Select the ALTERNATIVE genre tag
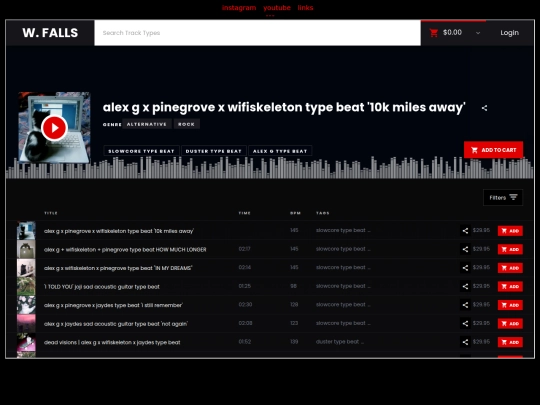 tap(147, 124)
